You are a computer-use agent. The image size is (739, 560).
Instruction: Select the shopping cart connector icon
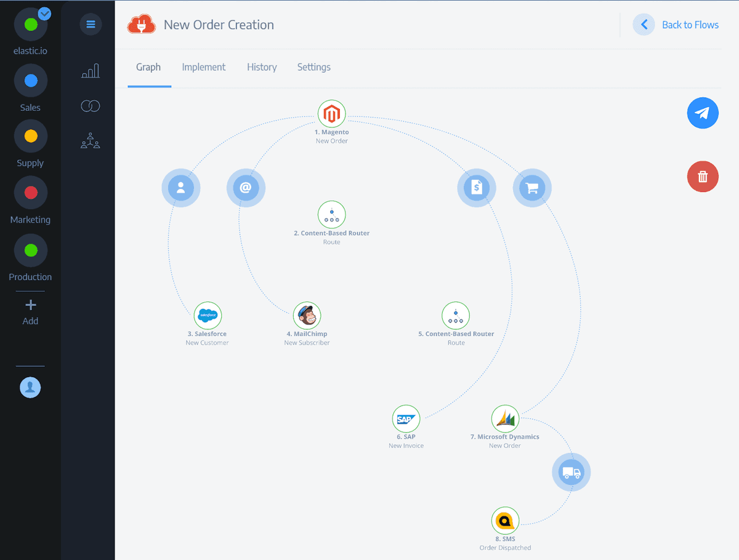532,188
